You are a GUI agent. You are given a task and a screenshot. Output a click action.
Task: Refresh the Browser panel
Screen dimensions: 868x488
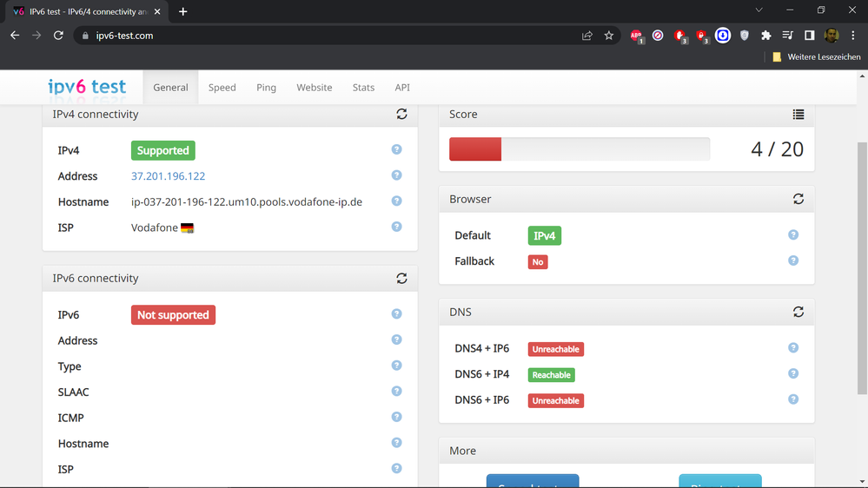point(798,199)
